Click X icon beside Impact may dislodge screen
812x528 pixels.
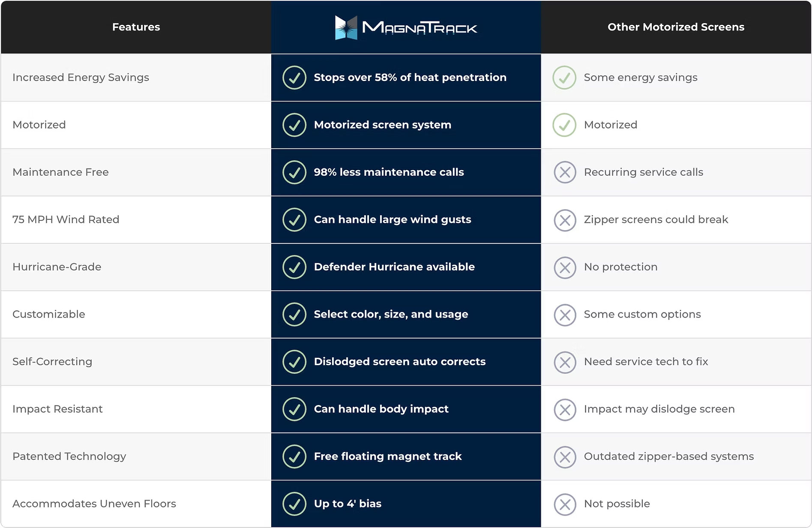click(565, 410)
